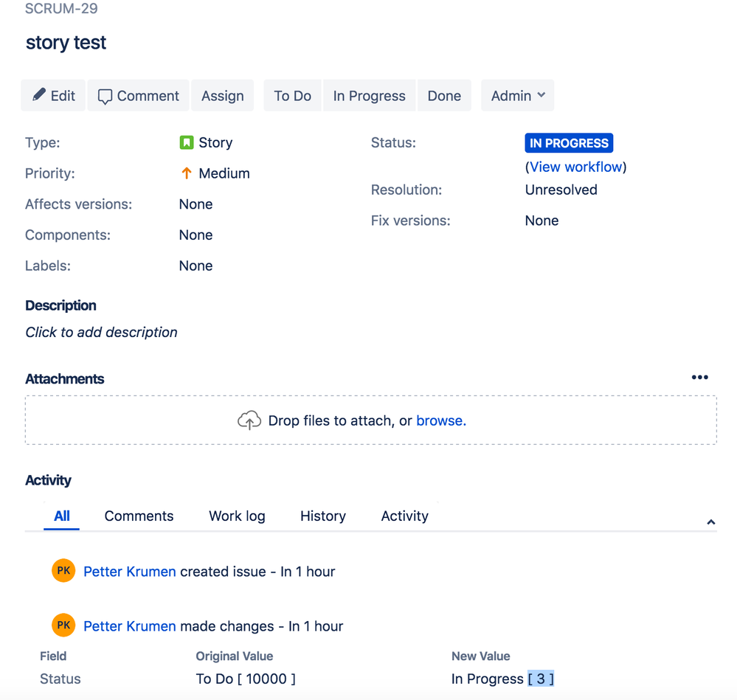Viewport: 737px width, 700px height.
Task: Click PK avatar next to 'created issue' entry
Action: pos(63,570)
